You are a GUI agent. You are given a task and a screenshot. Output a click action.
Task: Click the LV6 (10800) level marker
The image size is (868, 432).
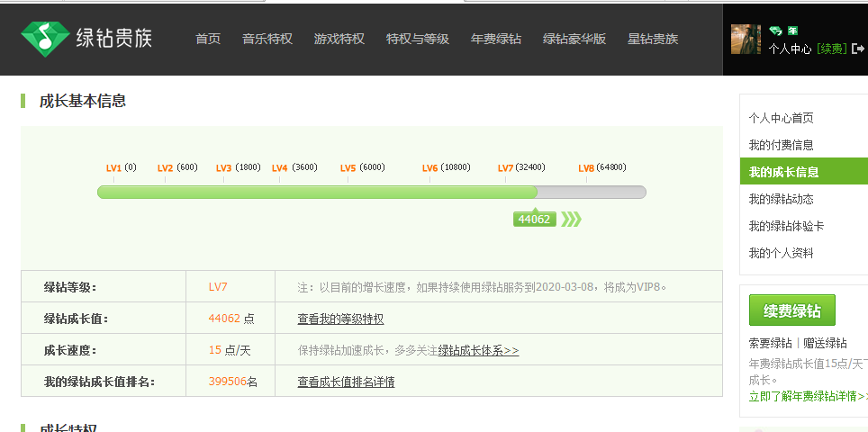click(447, 167)
